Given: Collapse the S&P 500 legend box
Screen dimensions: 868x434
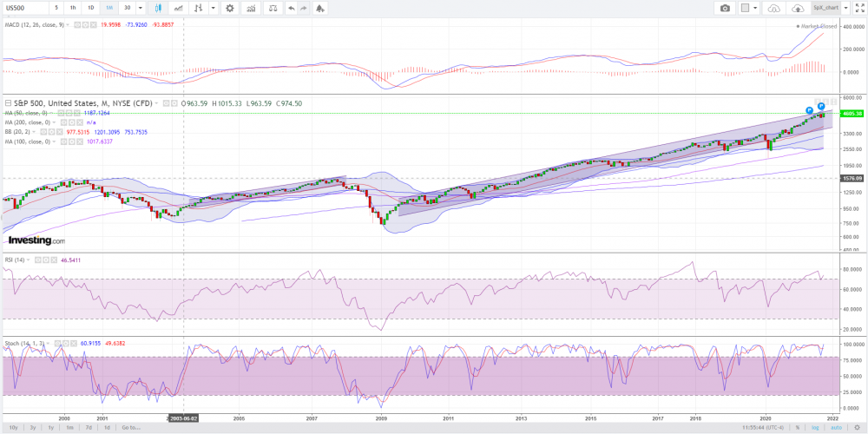Looking at the screenshot, I should (x=8, y=103).
